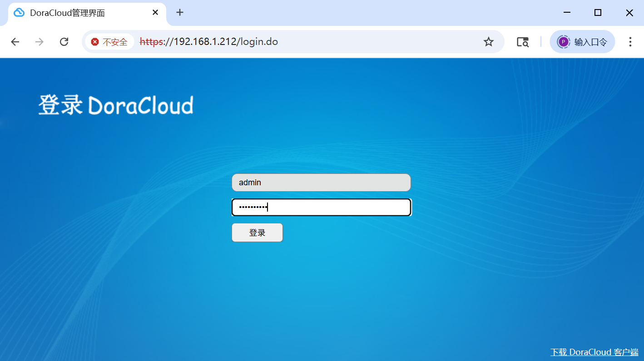This screenshot has height=361, width=644.
Task: Click the admin username input field
Action: pyautogui.click(x=321, y=183)
